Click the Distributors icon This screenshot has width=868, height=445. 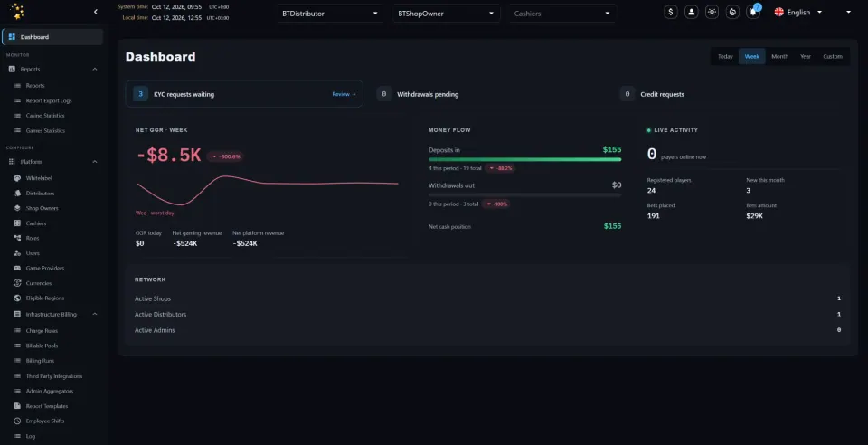pos(17,194)
